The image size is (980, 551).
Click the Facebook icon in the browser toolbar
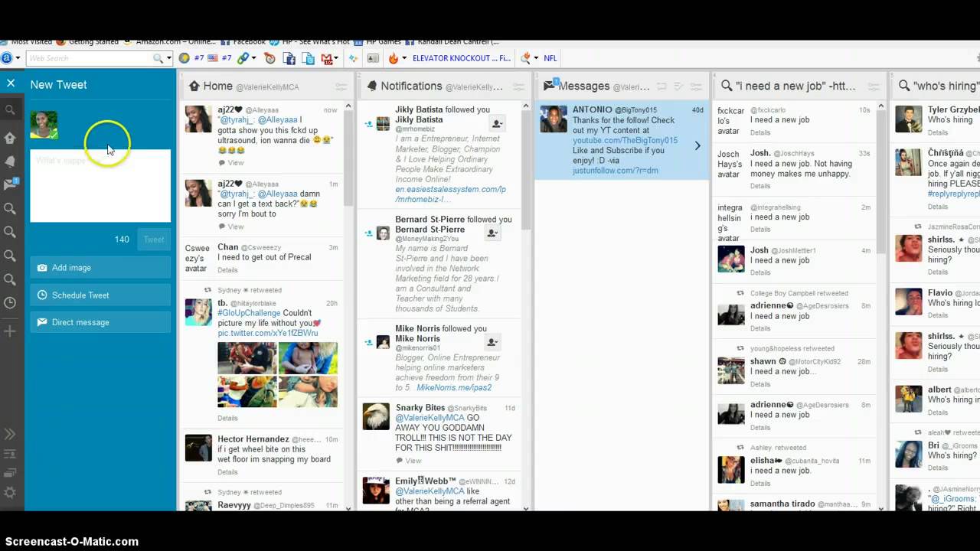coord(289,58)
